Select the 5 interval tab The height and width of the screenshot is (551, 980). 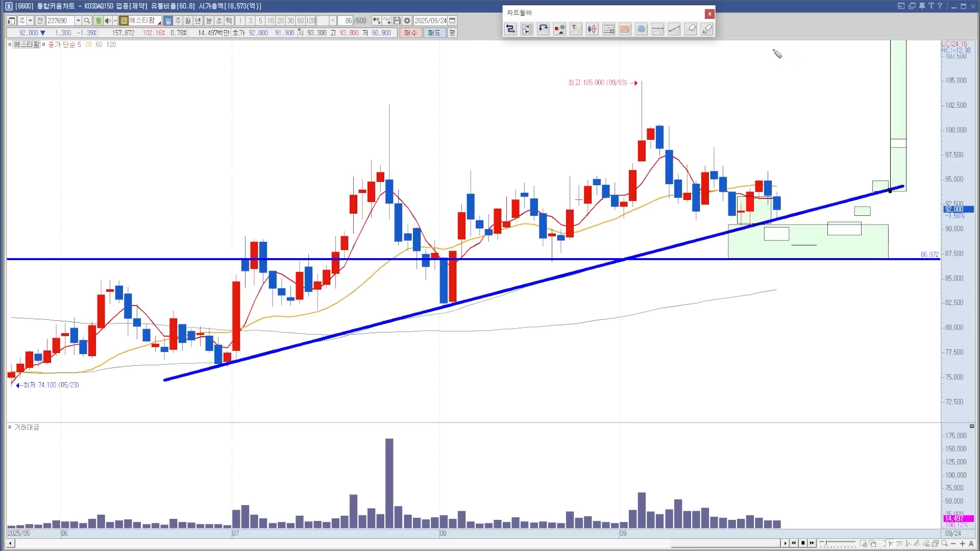[x=260, y=21]
